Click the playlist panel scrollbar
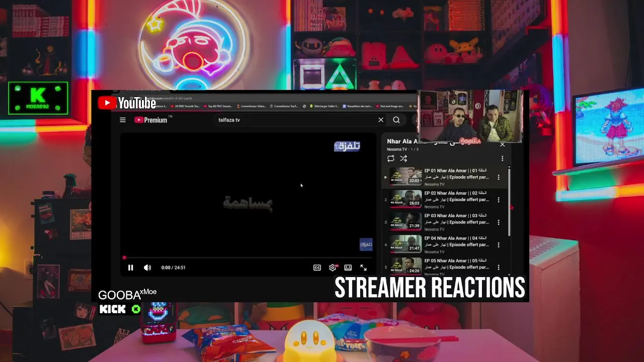Image resolution: width=644 pixels, height=362 pixels. pos(509,201)
